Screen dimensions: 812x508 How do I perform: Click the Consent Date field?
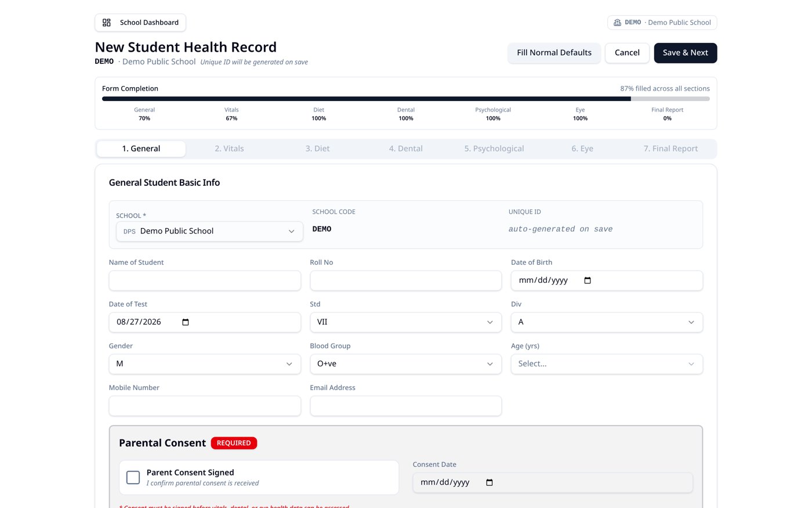[x=553, y=482]
